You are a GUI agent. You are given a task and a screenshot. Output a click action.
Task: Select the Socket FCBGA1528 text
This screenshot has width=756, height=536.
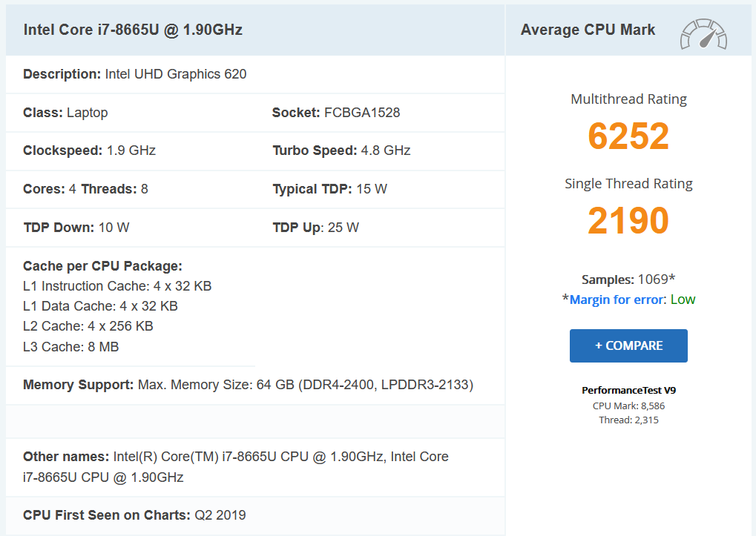pos(336,113)
